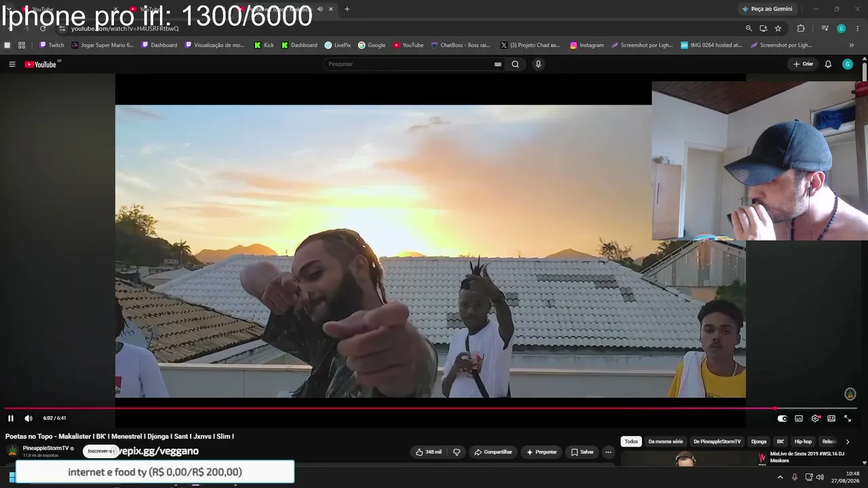Select the De PineappleStormTV chip
868x488 pixels.
[x=717, y=442]
